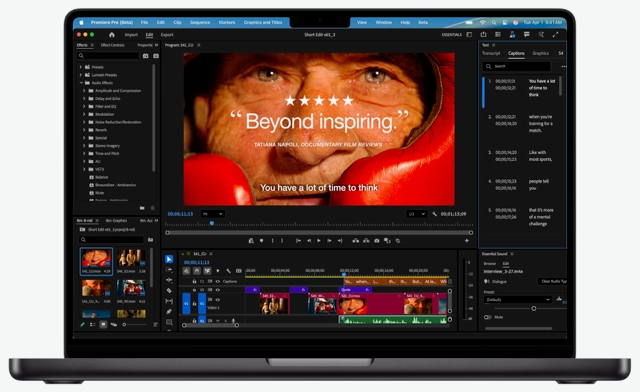Click the Clear Audio Type button
Image resolution: width=640 pixels, height=392 pixels.
pos(553,281)
